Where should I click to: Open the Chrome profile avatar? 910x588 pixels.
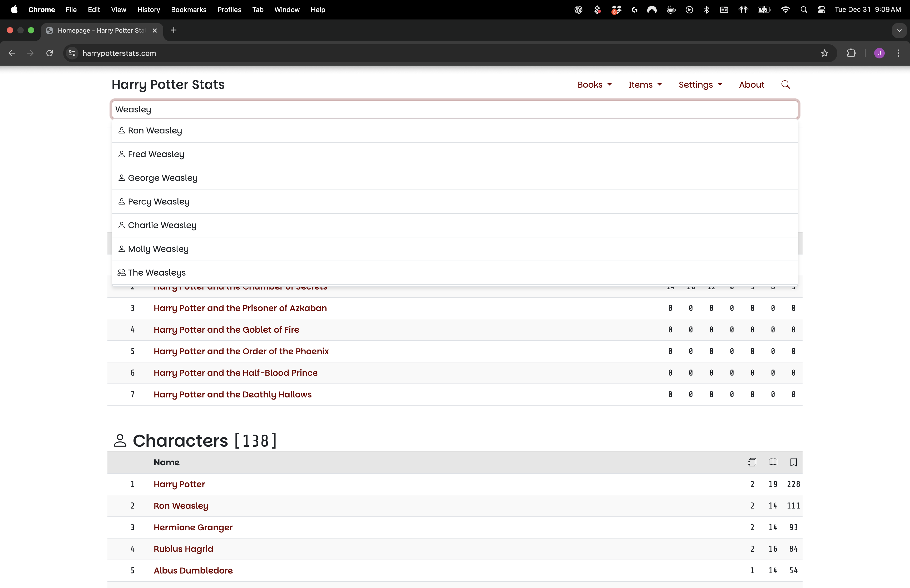click(x=879, y=53)
